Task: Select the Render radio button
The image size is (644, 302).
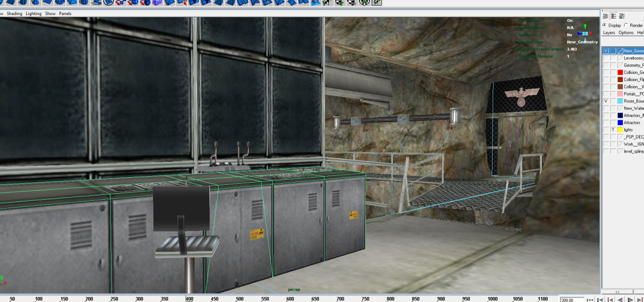Action: click(626, 25)
